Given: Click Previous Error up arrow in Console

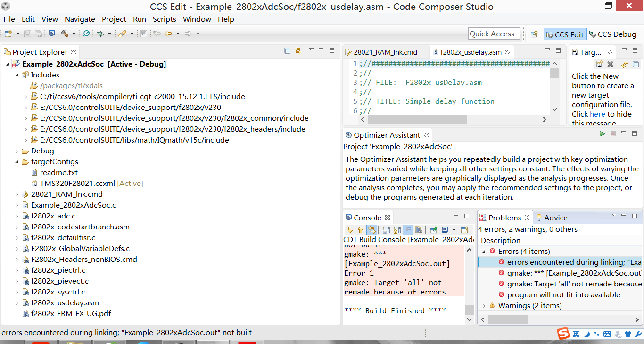Looking at the screenshot, I should coord(361,230).
